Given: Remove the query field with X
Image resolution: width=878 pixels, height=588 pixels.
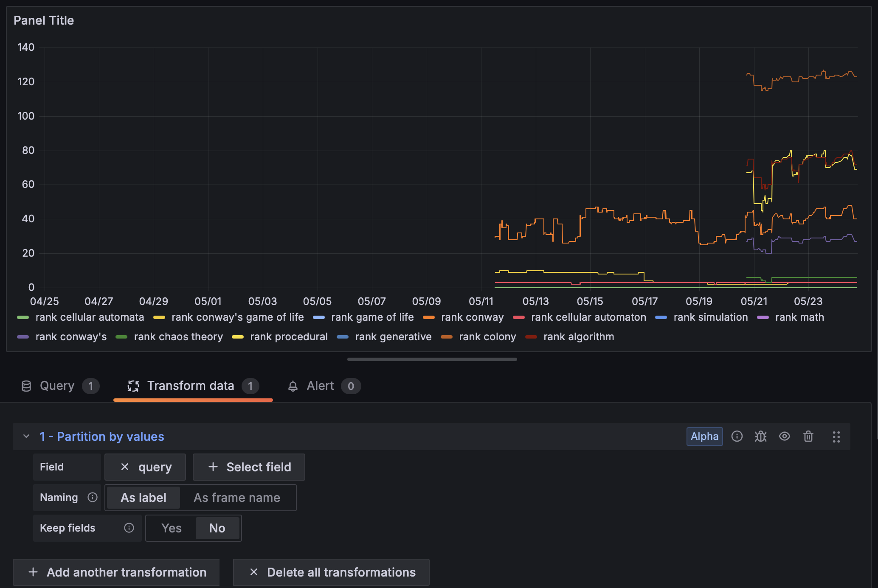Looking at the screenshot, I should (125, 467).
